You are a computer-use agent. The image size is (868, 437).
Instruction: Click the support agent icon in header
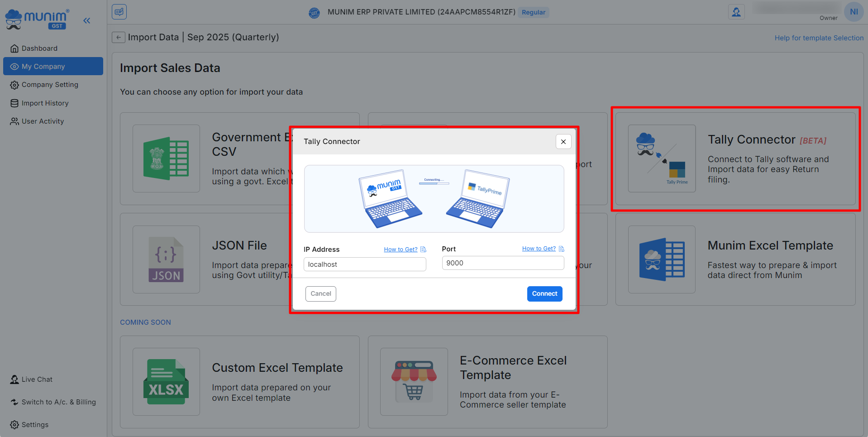pyautogui.click(x=736, y=12)
